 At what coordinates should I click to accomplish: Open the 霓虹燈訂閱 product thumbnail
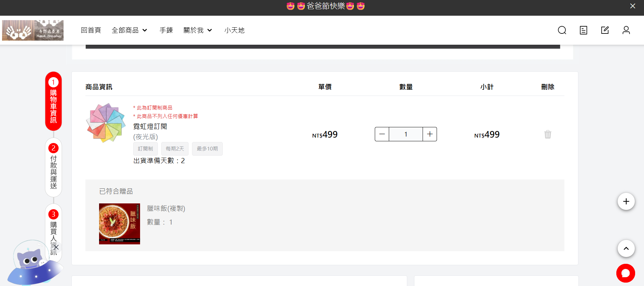106,123
